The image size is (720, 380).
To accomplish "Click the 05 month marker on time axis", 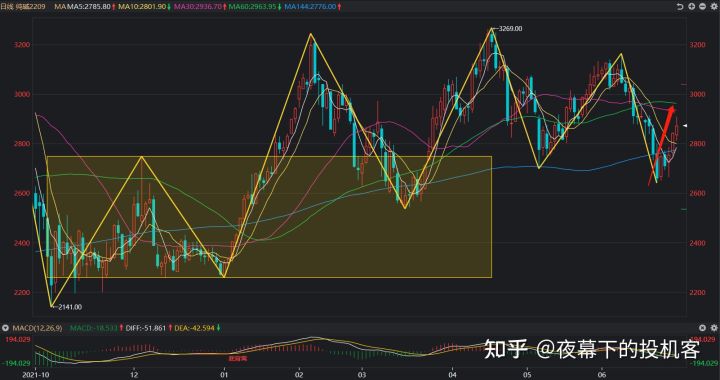I will click(527, 375).
